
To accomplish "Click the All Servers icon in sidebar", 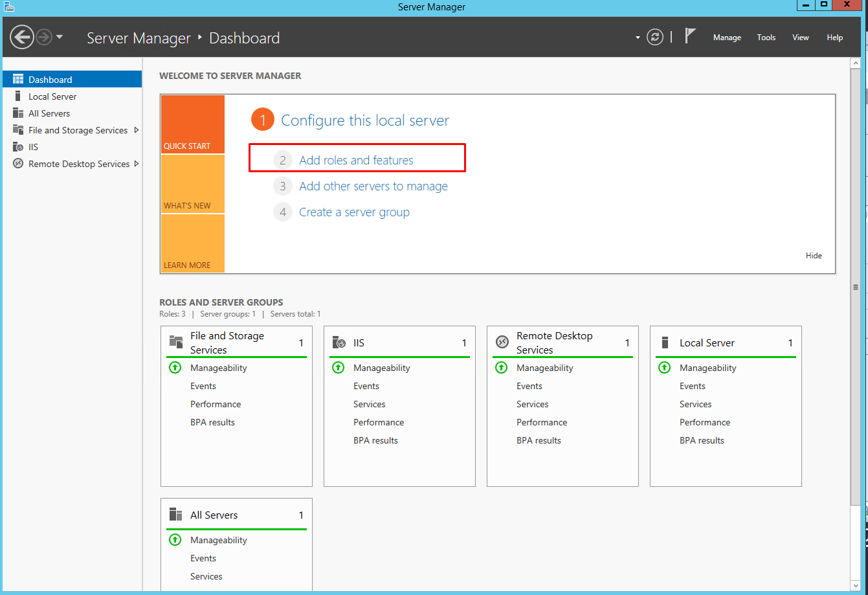I will pyautogui.click(x=18, y=113).
